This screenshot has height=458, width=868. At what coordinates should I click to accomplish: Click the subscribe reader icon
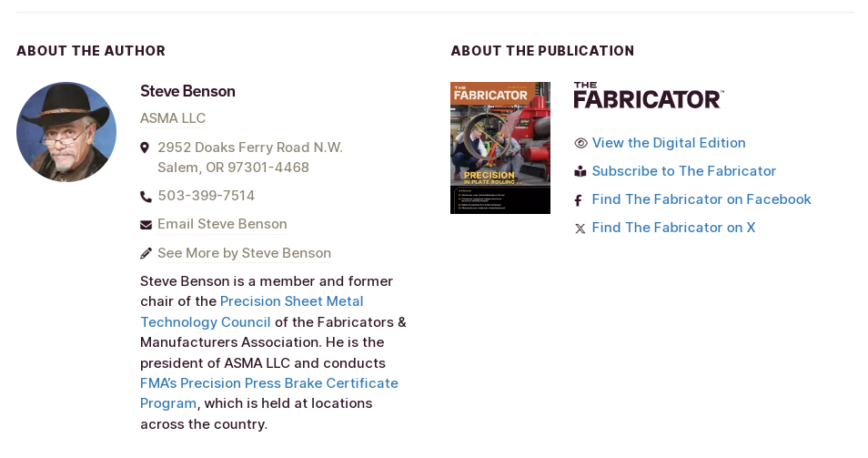(580, 172)
